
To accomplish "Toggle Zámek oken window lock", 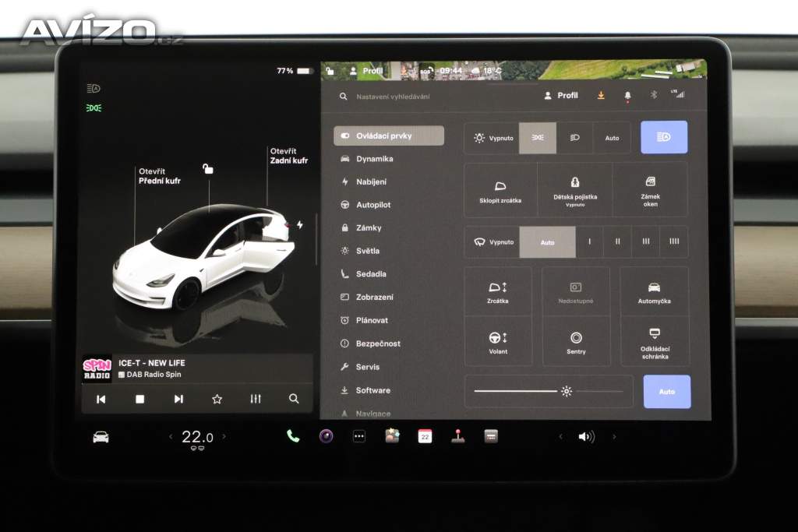I will tap(651, 191).
